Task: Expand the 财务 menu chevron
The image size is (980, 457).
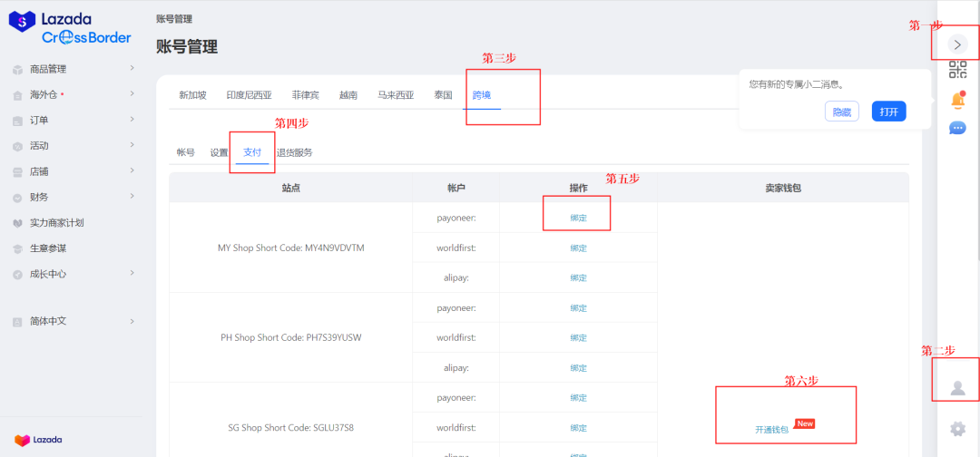Action: pos(132,196)
